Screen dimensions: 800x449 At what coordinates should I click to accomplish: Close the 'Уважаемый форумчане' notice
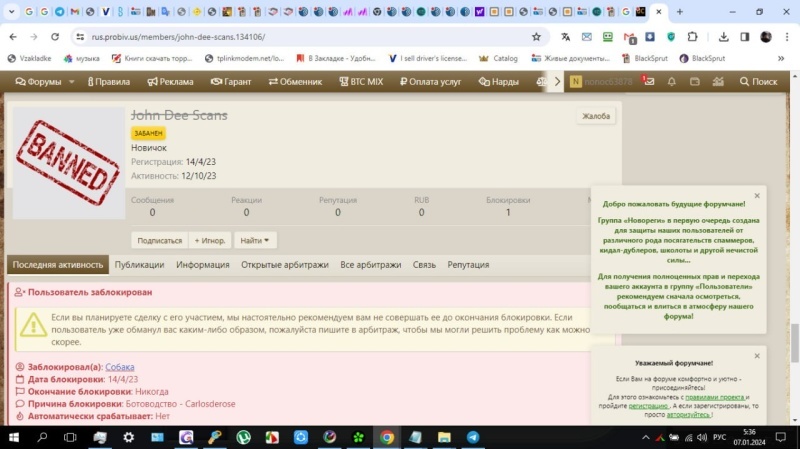pyautogui.click(x=757, y=356)
